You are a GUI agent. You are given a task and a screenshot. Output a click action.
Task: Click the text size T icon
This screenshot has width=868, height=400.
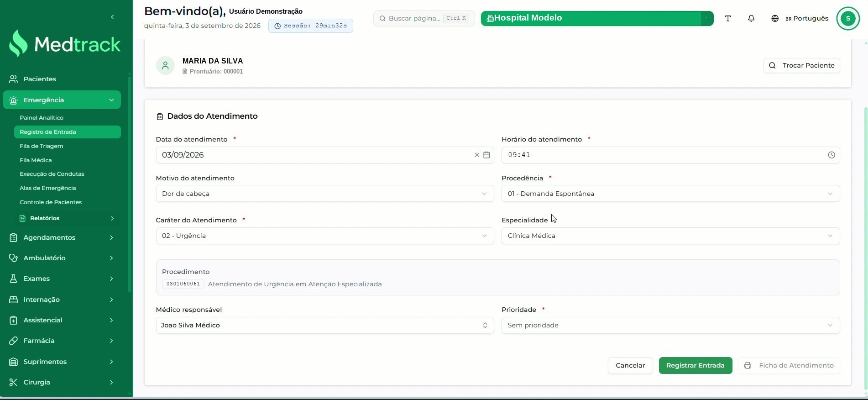tap(728, 18)
